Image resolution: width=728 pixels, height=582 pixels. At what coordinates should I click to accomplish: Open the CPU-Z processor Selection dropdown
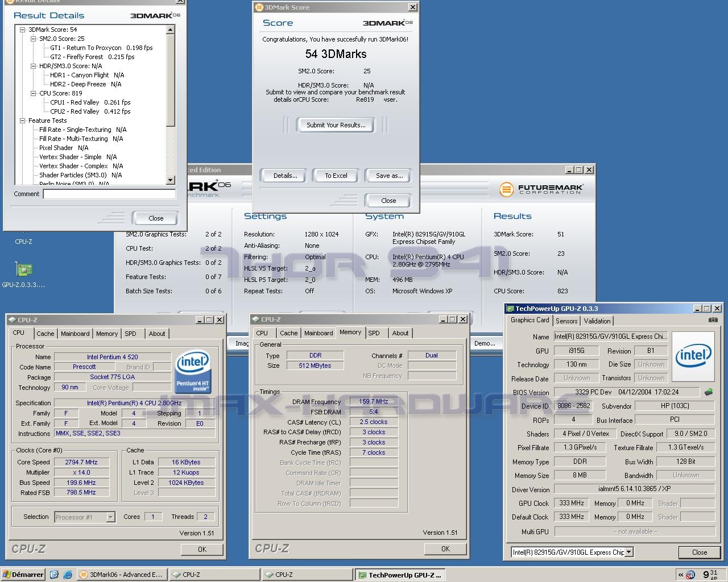click(x=110, y=517)
